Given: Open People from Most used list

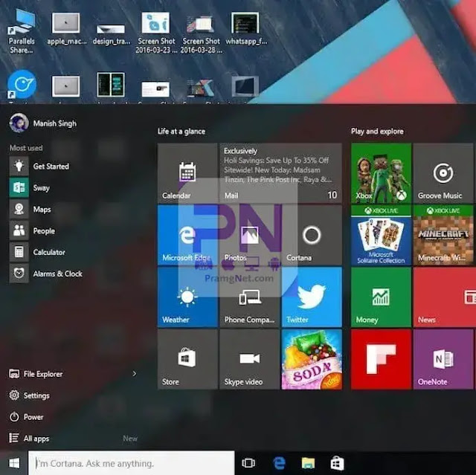Looking at the screenshot, I should (33, 231).
